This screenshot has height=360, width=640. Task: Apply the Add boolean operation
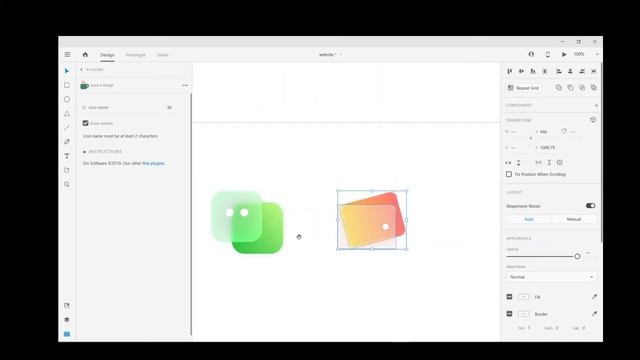(x=559, y=87)
